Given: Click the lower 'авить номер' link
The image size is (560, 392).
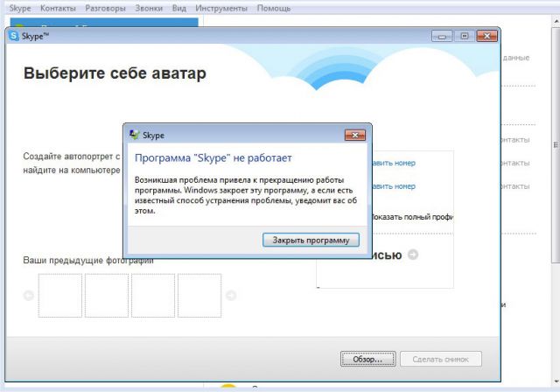Looking at the screenshot, I should (x=394, y=186).
